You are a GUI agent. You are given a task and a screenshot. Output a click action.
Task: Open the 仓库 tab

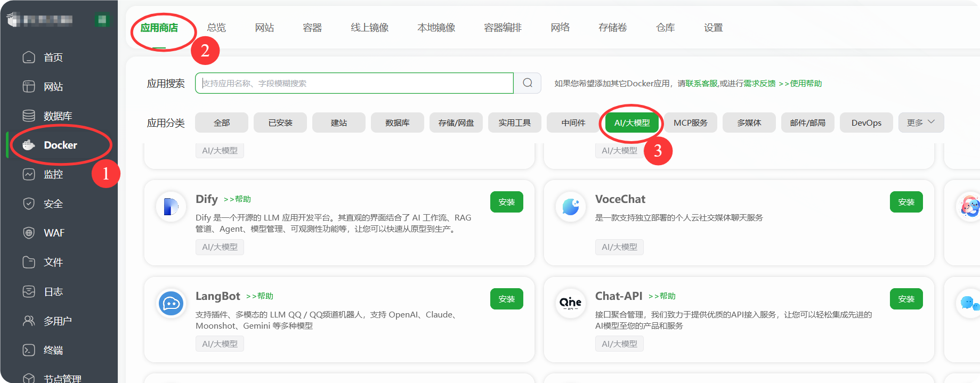pyautogui.click(x=666, y=28)
